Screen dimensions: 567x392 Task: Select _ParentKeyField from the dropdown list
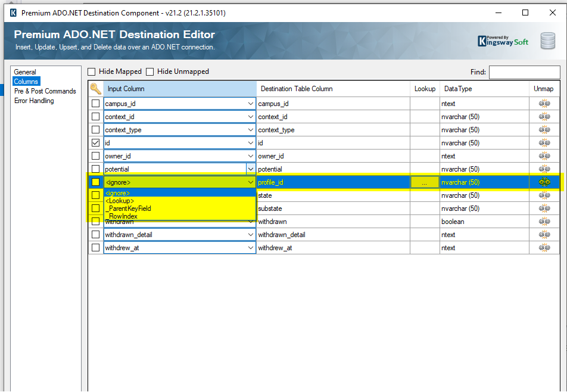tap(180, 209)
